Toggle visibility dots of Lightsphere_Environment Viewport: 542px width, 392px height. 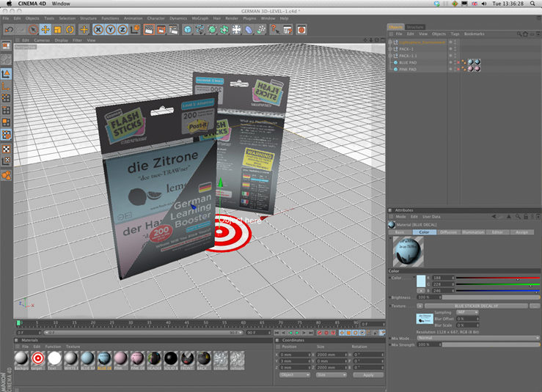[x=455, y=42]
